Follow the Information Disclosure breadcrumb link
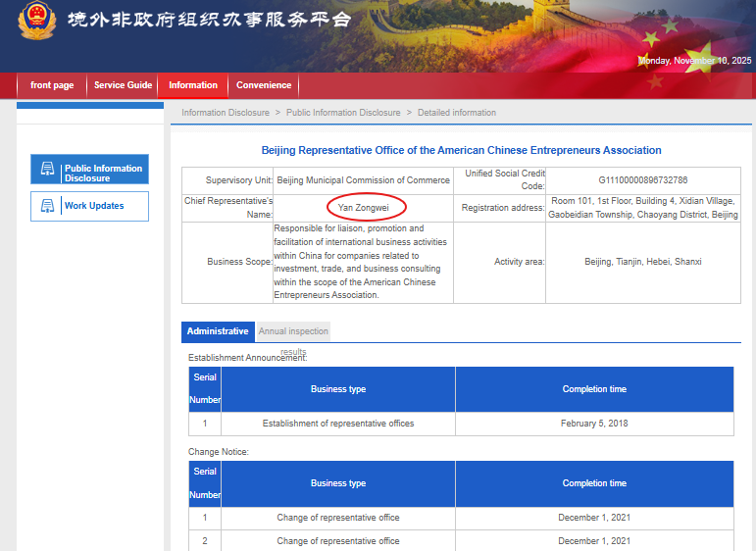 pyautogui.click(x=226, y=113)
